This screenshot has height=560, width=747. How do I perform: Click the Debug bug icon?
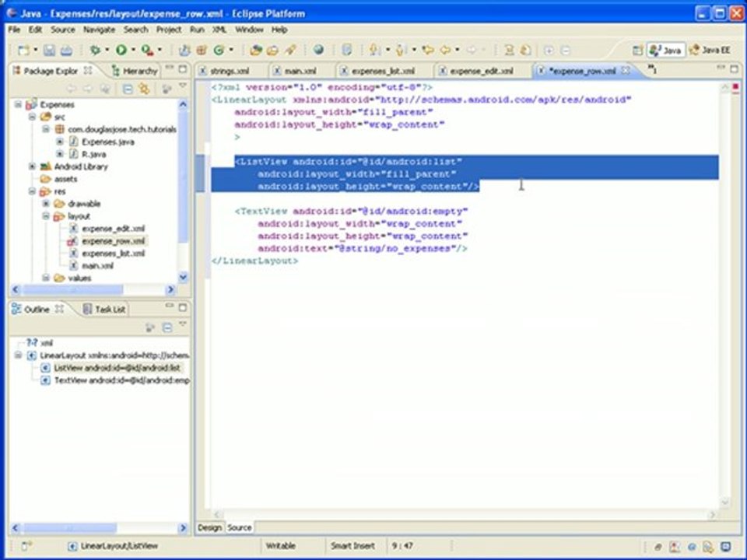point(96,50)
